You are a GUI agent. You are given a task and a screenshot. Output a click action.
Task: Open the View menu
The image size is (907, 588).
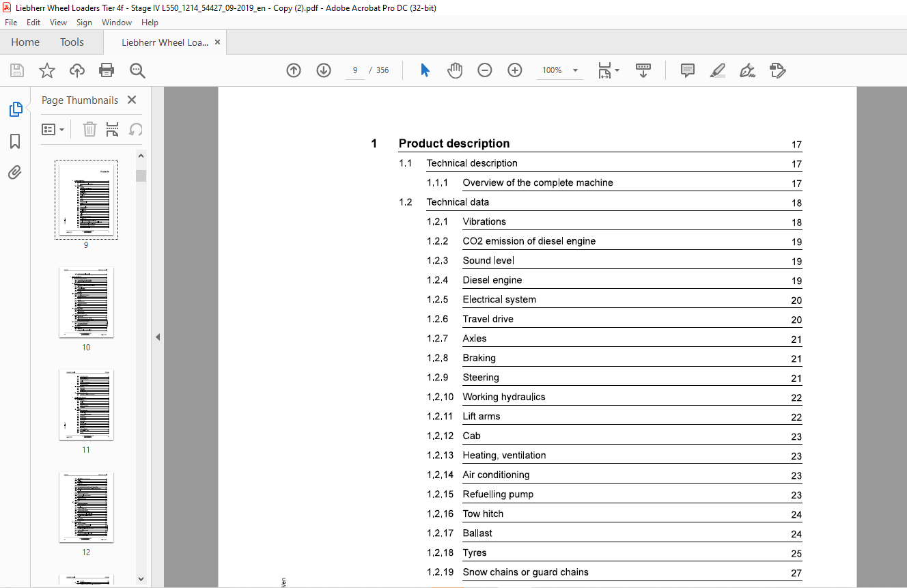tap(59, 23)
